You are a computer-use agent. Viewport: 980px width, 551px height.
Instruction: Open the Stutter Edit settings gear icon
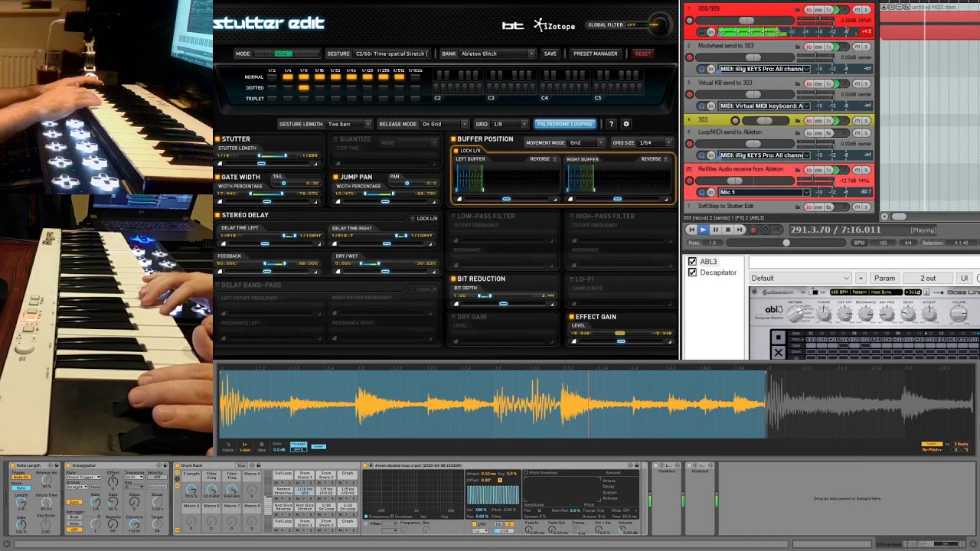[x=626, y=124]
